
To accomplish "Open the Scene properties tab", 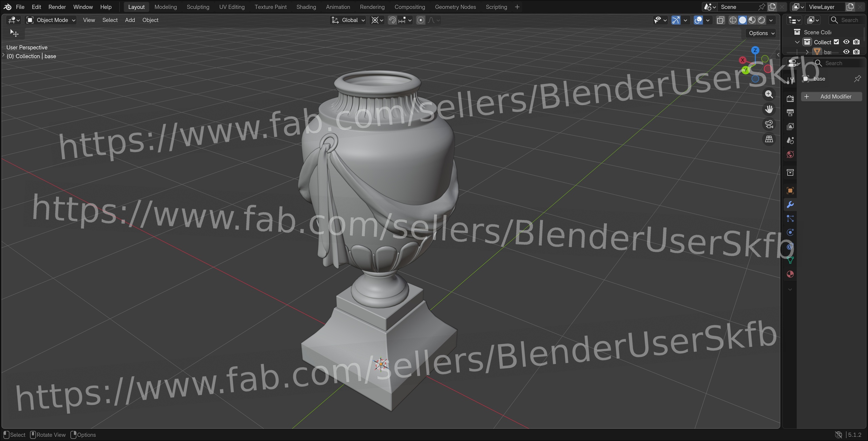I will (790, 140).
